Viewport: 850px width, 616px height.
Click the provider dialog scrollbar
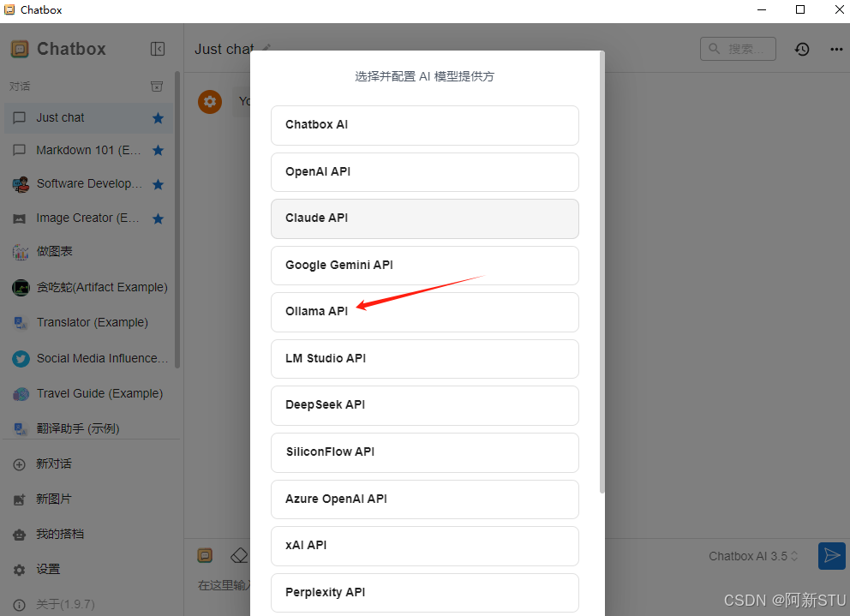pos(602,272)
